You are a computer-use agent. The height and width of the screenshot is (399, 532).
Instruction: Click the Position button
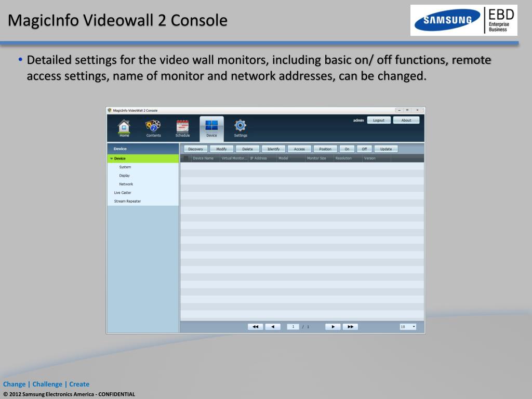pyautogui.click(x=325, y=149)
